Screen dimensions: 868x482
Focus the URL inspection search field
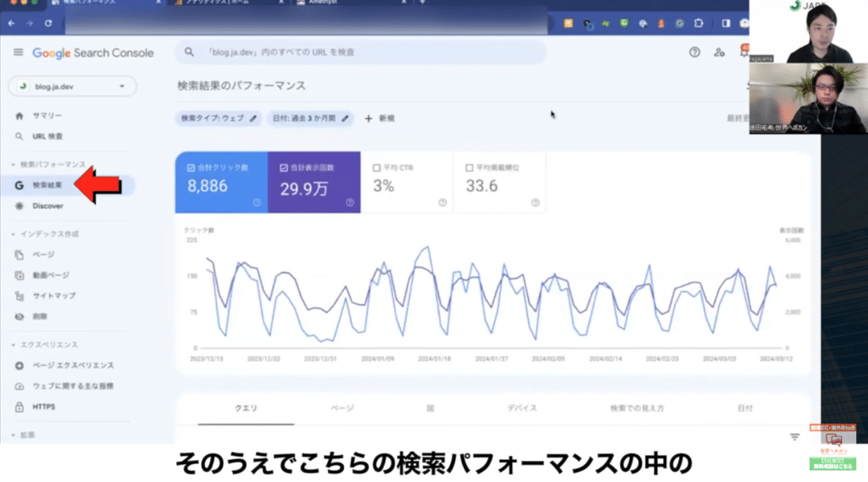click(x=360, y=52)
